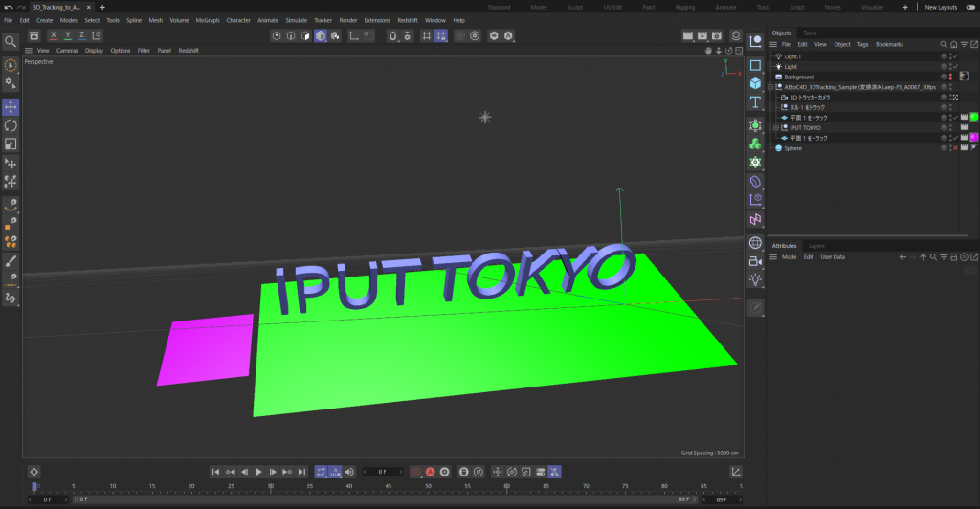Image resolution: width=980 pixels, height=509 pixels.
Task: Toggle the Sphere object's red X enable mark
Action: [x=955, y=148]
